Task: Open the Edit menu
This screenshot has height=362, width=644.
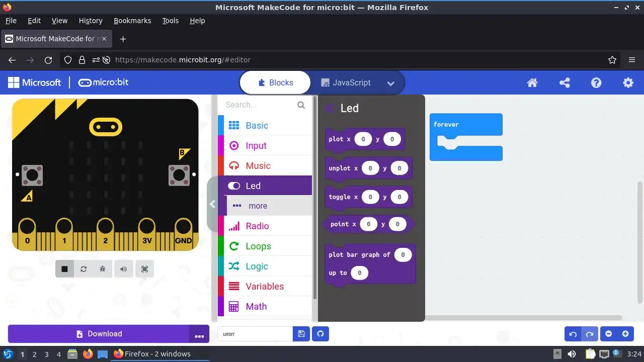Action: tap(34, 21)
